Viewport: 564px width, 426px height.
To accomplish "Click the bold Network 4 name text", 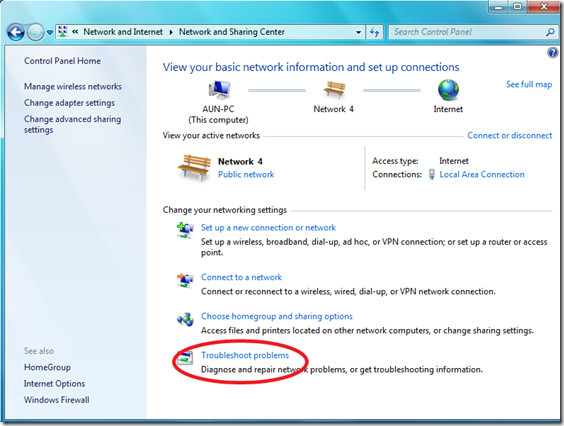I will pos(240,161).
